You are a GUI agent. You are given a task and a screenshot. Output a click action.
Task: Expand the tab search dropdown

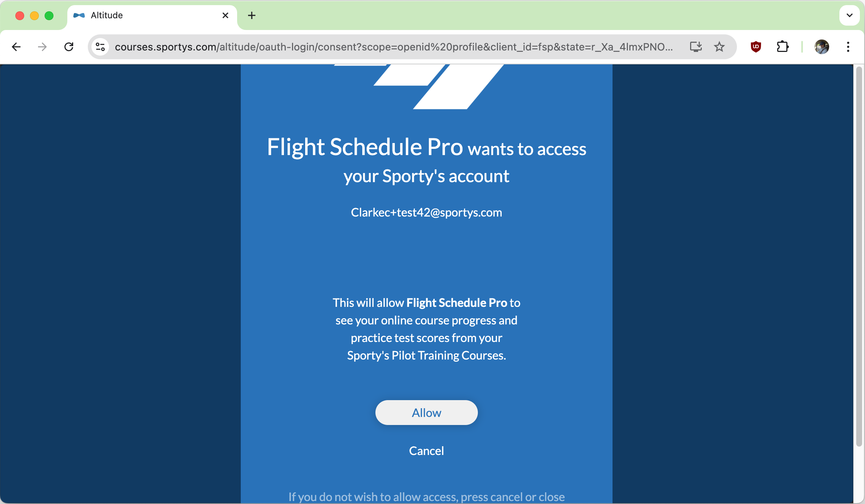(849, 15)
